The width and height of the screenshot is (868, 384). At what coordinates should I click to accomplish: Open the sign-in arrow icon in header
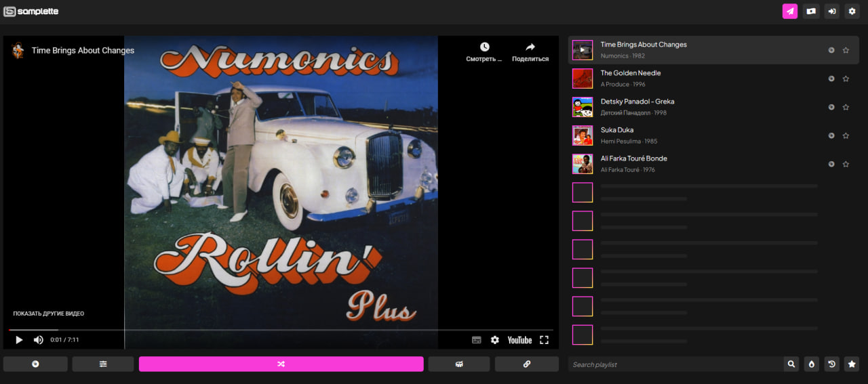pyautogui.click(x=831, y=12)
